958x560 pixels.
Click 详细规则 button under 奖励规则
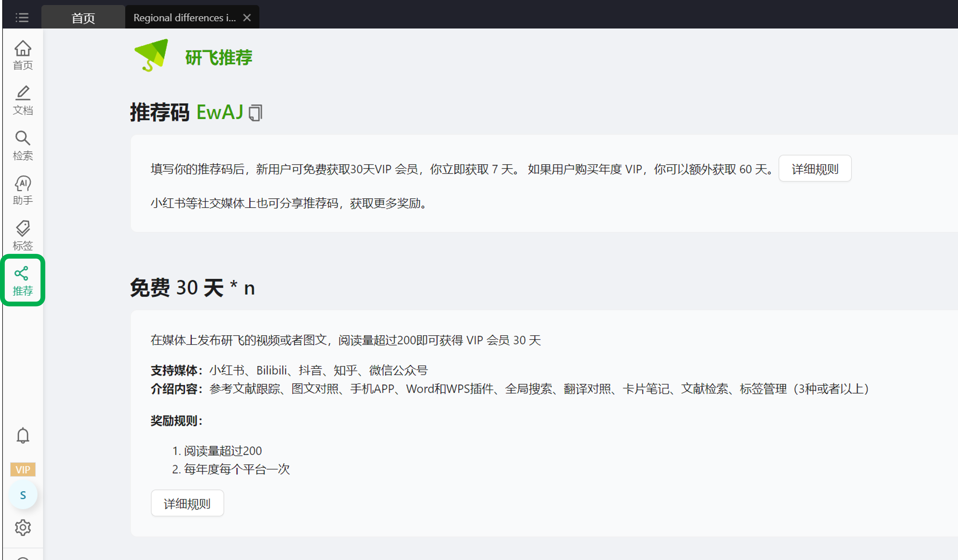coord(187,503)
